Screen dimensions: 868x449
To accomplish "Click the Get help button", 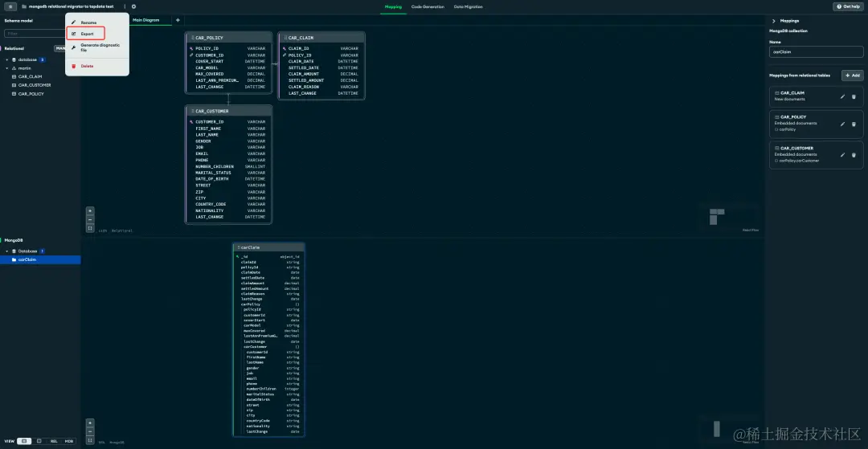I will (x=849, y=6).
